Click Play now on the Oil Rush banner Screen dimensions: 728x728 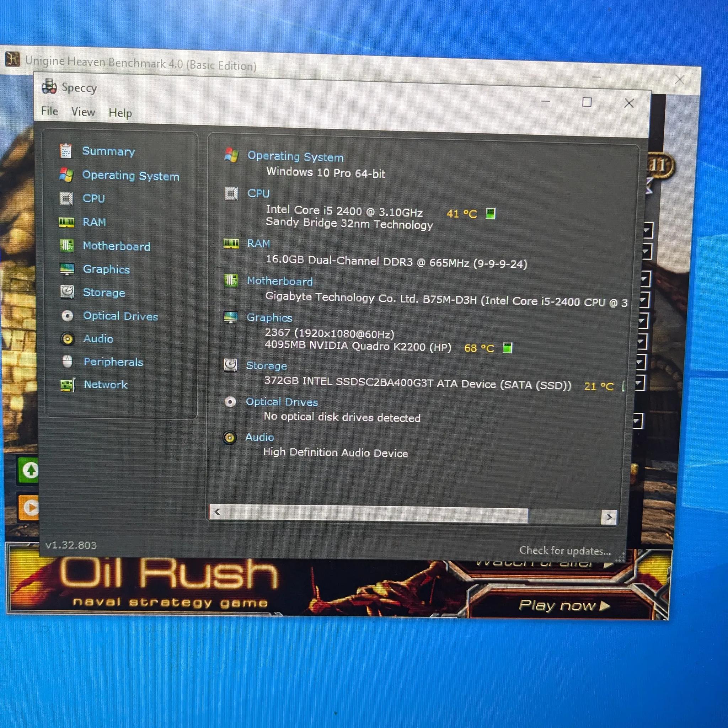tap(564, 605)
